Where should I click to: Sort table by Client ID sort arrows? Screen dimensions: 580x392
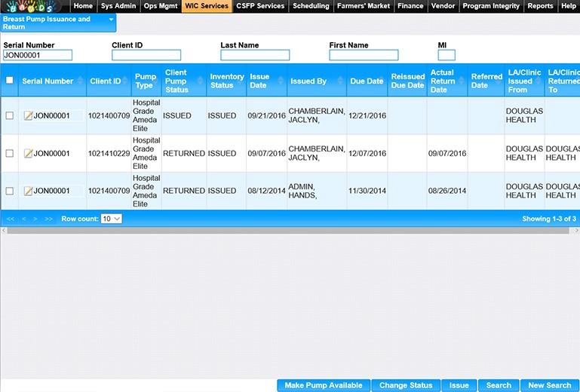click(x=126, y=81)
